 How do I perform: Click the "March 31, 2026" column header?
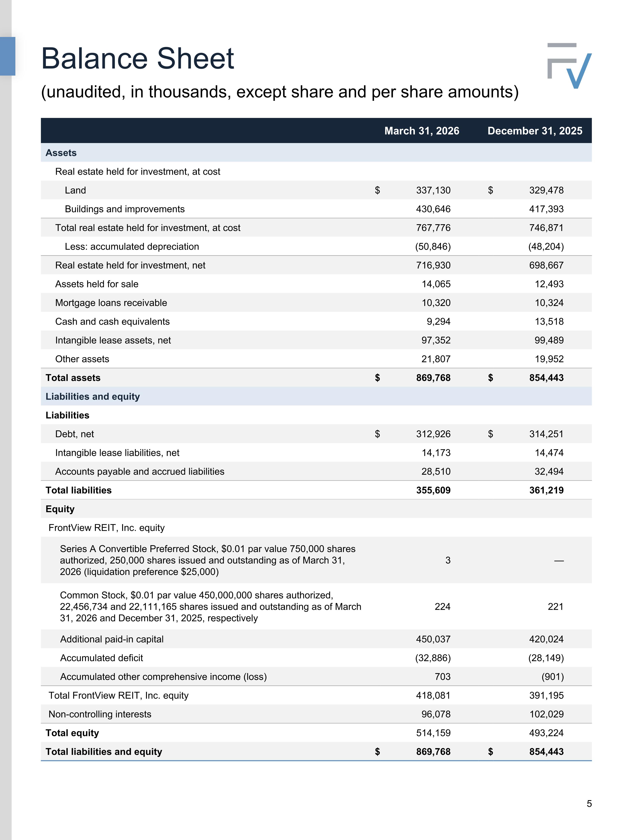click(422, 131)
